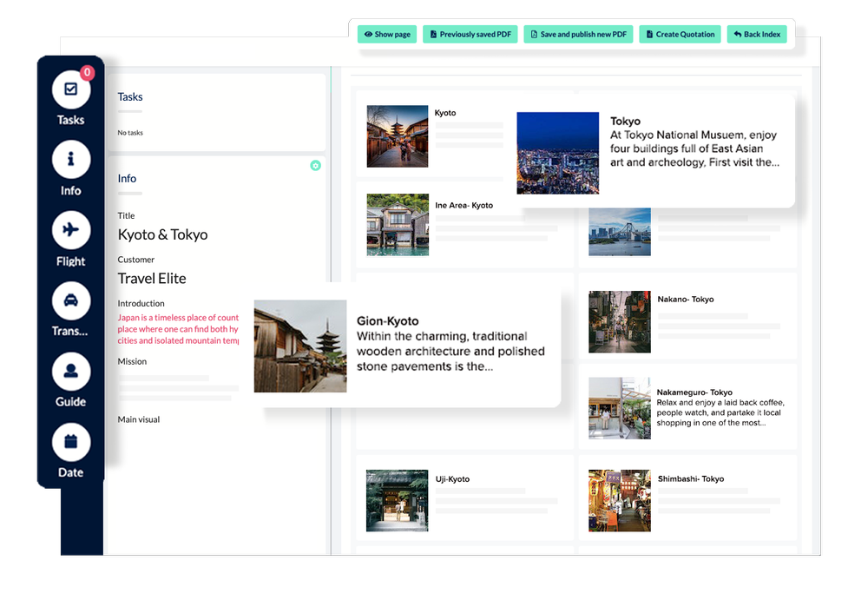Click the 'Shimbashi- Tokyo' card title
This screenshot has height=600, width=868.
point(690,478)
